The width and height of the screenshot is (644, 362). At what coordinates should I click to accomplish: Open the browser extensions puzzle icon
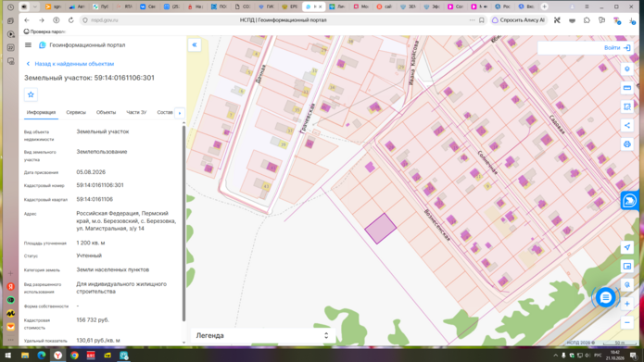coord(587,20)
